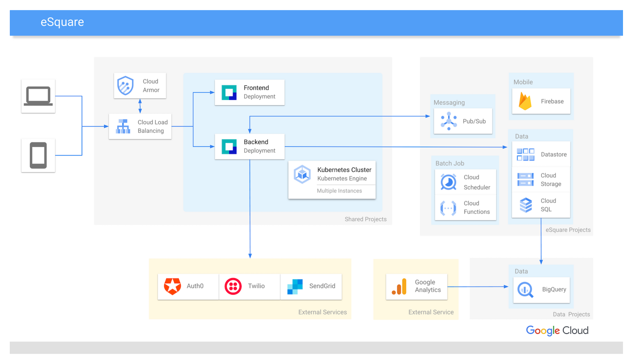
Task: Select the Cloud Scheduler label
Action: [477, 182]
